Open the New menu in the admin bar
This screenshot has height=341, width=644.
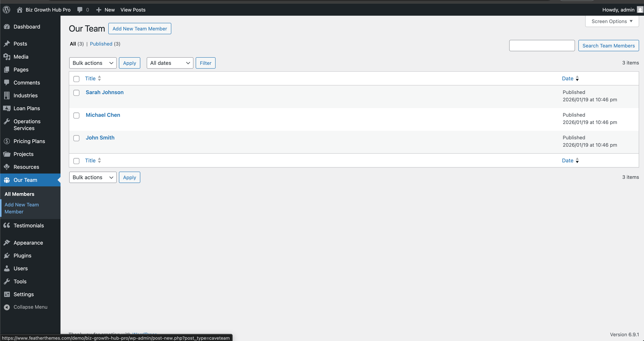coord(105,10)
